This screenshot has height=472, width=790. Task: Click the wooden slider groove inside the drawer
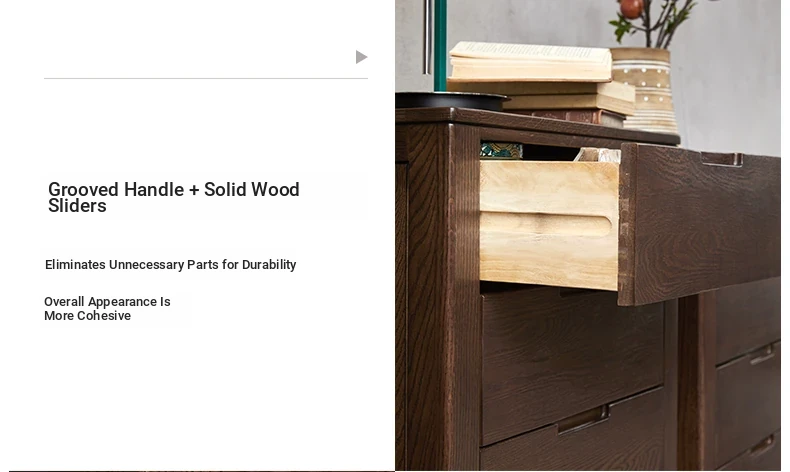point(547,225)
